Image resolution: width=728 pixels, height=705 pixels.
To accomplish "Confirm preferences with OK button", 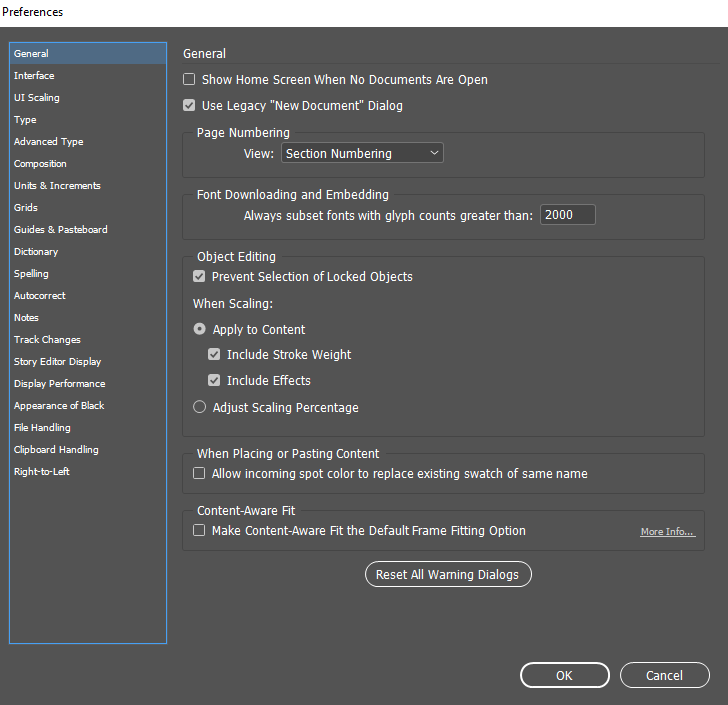I will pyautogui.click(x=565, y=675).
